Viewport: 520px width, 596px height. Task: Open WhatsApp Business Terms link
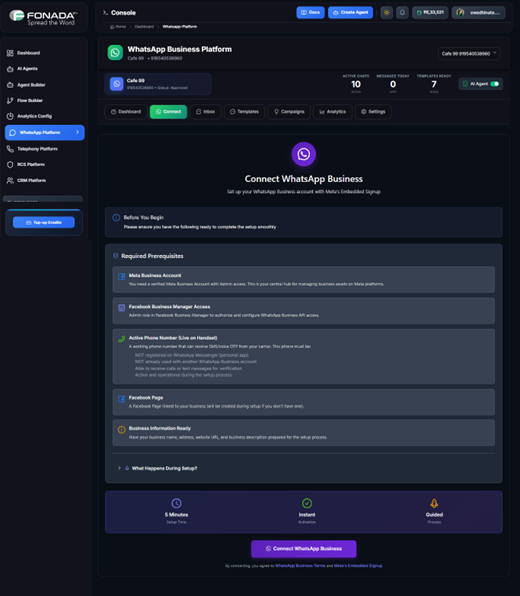pyautogui.click(x=300, y=566)
